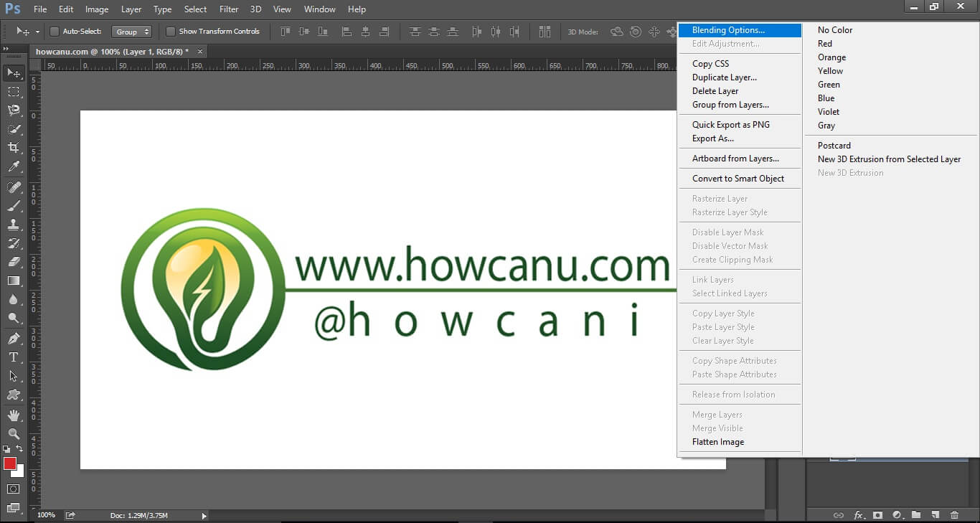This screenshot has height=523, width=980.
Task: Click the Create New Group folder icon
Action: 916,515
